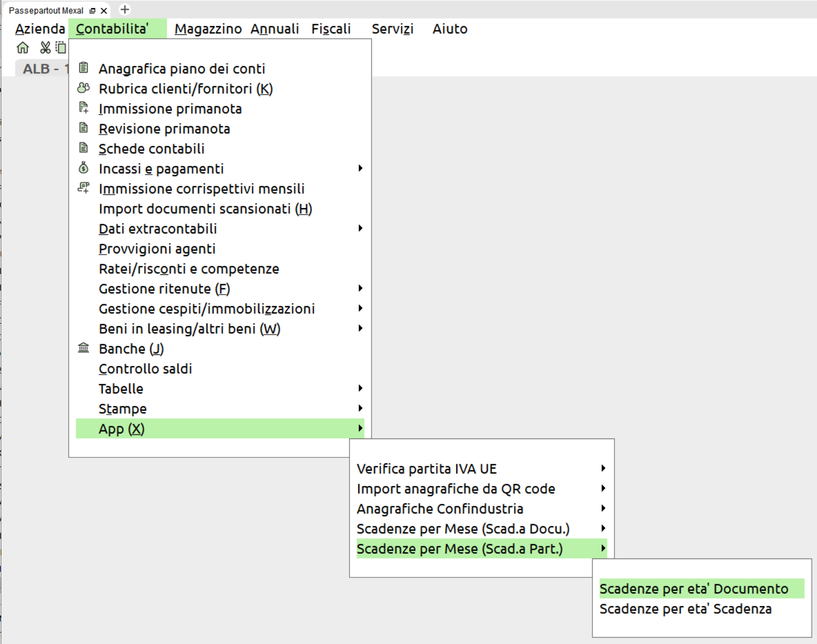817x644 pixels.
Task: Click the Immissione corrispettivi mensili icon
Action: [83, 188]
